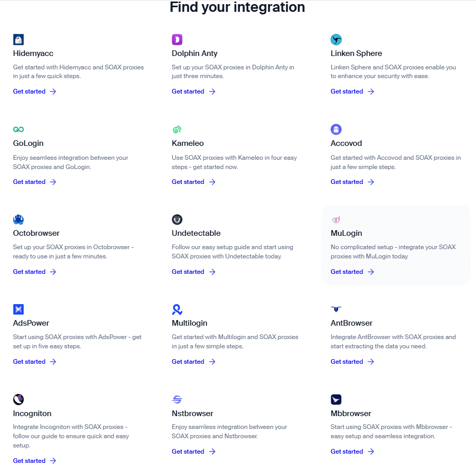Click Get started under Incogniton
This screenshot has height=468, width=476.
point(29,460)
